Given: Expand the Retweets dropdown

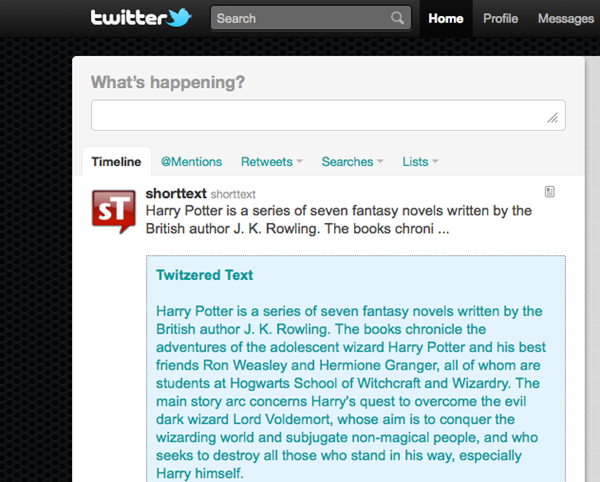Looking at the screenshot, I should pyautogui.click(x=271, y=162).
